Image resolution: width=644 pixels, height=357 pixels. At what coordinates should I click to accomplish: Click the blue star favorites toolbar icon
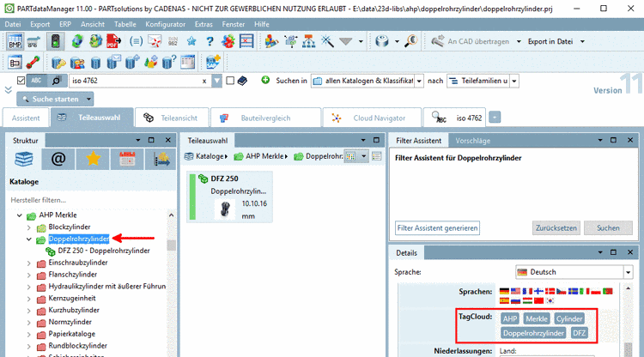pyautogui.click(x=191, y=41)
